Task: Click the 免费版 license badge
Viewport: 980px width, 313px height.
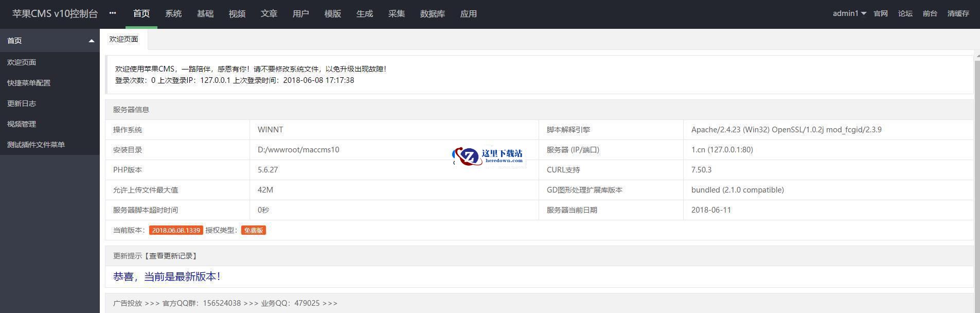Action: [254, 230]
